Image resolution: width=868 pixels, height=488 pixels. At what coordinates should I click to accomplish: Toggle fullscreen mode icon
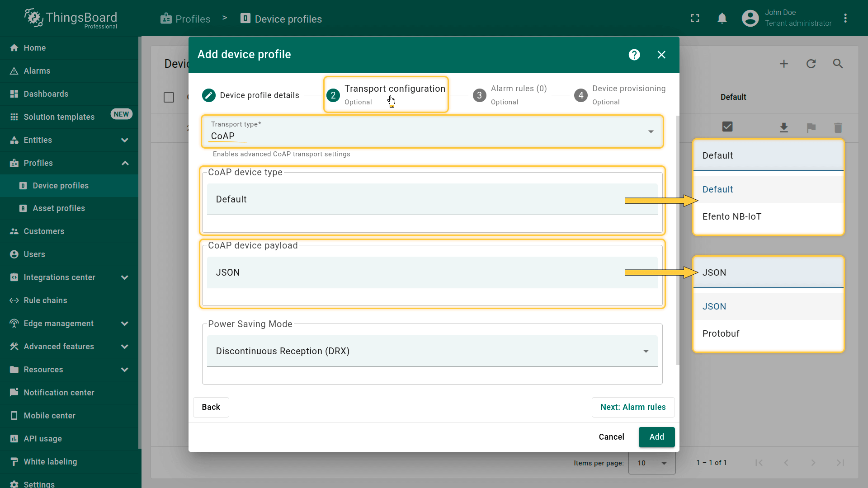click(695, 19)
